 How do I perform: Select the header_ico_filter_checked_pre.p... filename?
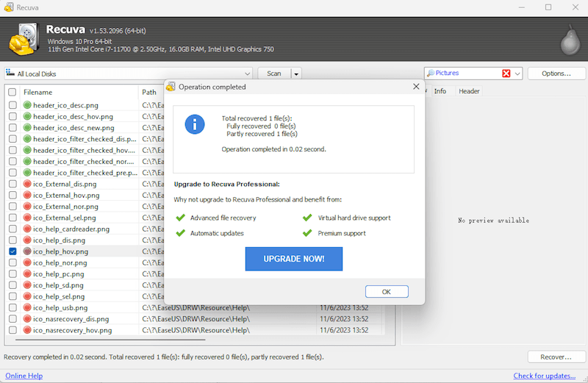85,173
